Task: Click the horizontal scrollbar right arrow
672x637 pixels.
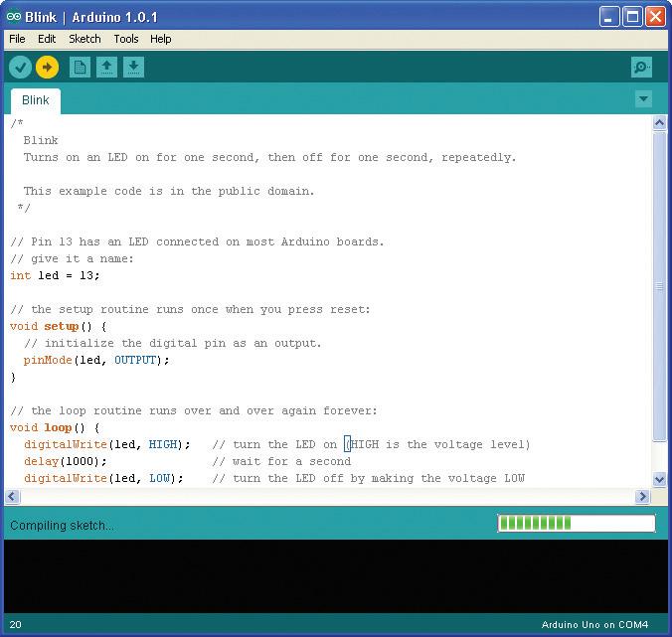Action: click(x=642, y=497)
